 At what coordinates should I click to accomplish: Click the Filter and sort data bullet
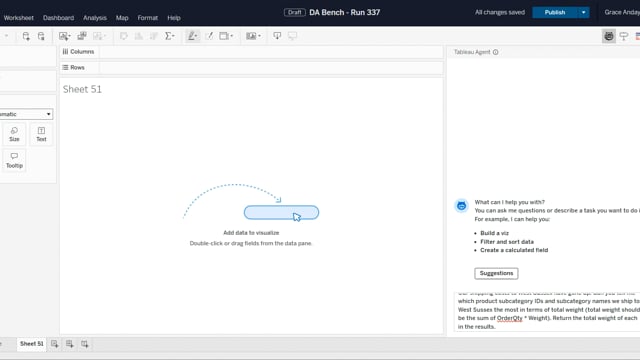click(507, 242)
